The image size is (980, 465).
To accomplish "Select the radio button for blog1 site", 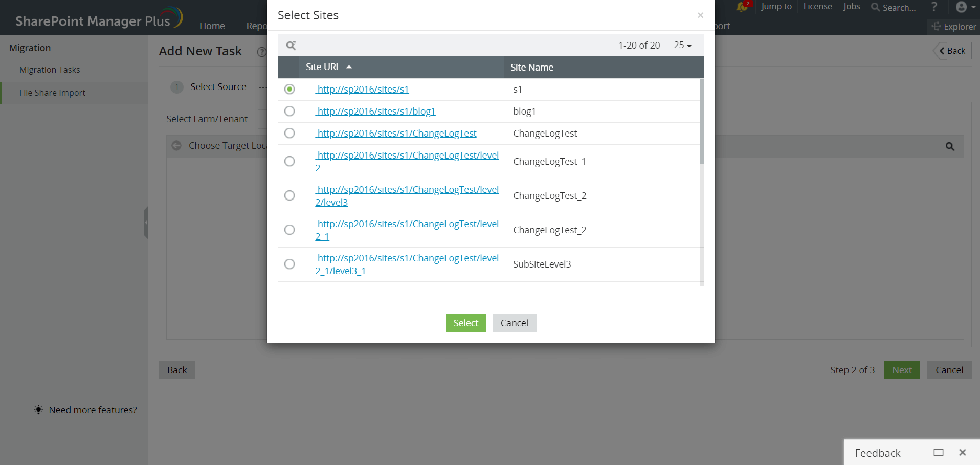I will coord(289,111).
